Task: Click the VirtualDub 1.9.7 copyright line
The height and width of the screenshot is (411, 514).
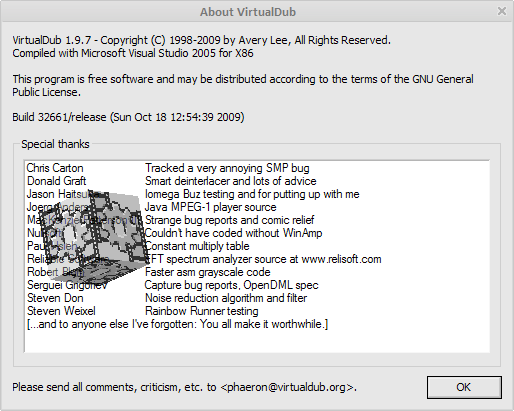Action: click(201, 40)
